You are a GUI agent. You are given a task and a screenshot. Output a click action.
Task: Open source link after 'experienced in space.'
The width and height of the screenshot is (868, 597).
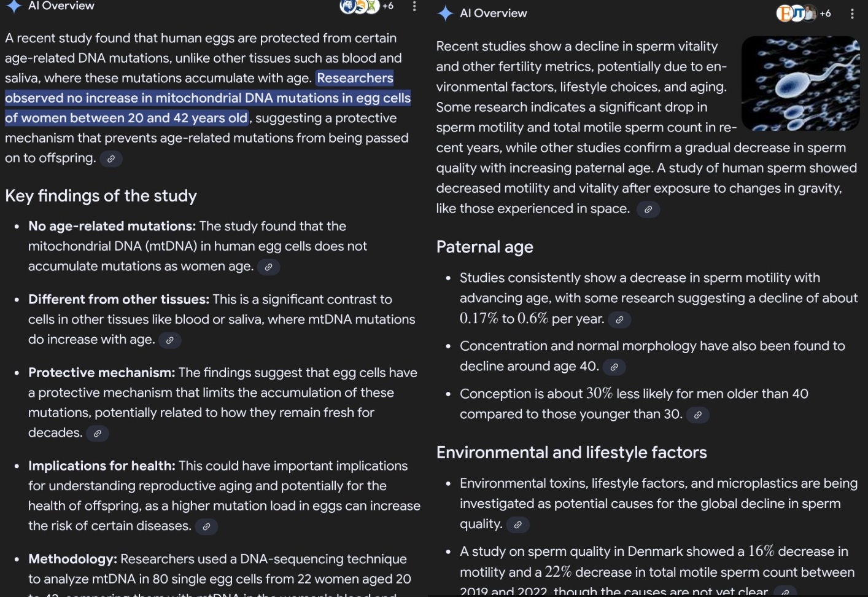click(648, 209)
